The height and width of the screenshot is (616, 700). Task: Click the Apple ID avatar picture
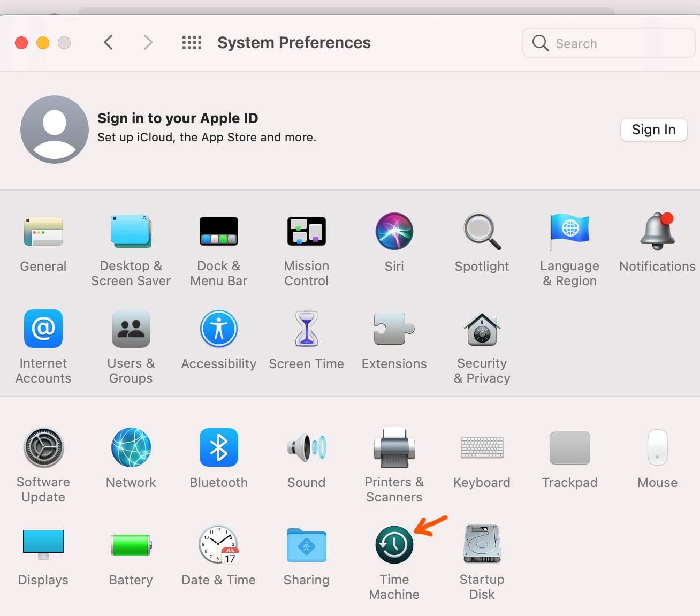tap(55, 130)
